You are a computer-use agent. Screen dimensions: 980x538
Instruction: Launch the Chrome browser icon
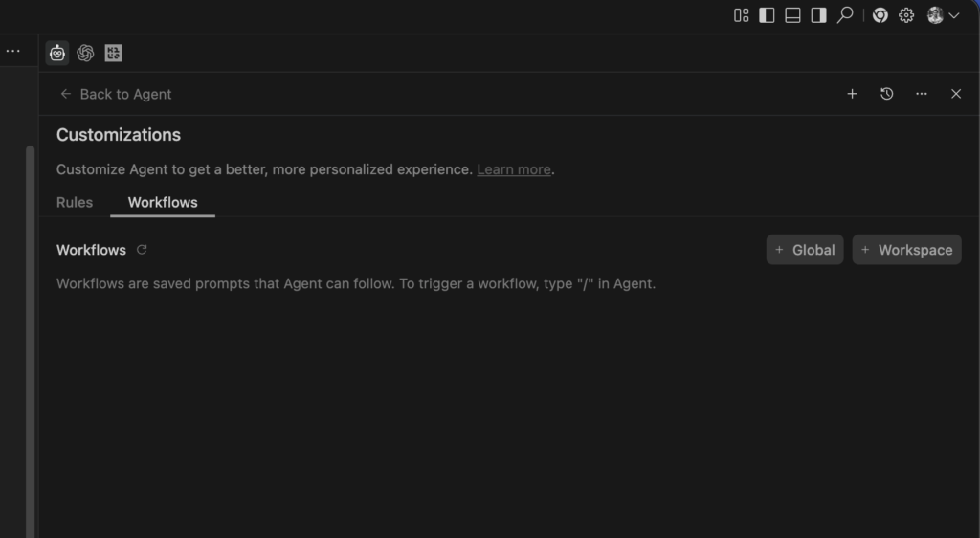[880, 15]
